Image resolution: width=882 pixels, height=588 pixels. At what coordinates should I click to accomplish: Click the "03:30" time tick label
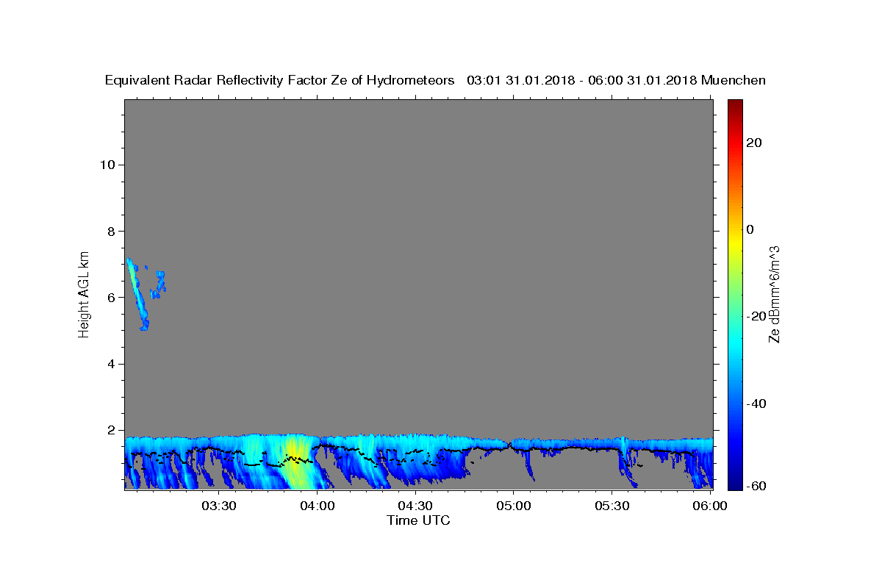220,506
